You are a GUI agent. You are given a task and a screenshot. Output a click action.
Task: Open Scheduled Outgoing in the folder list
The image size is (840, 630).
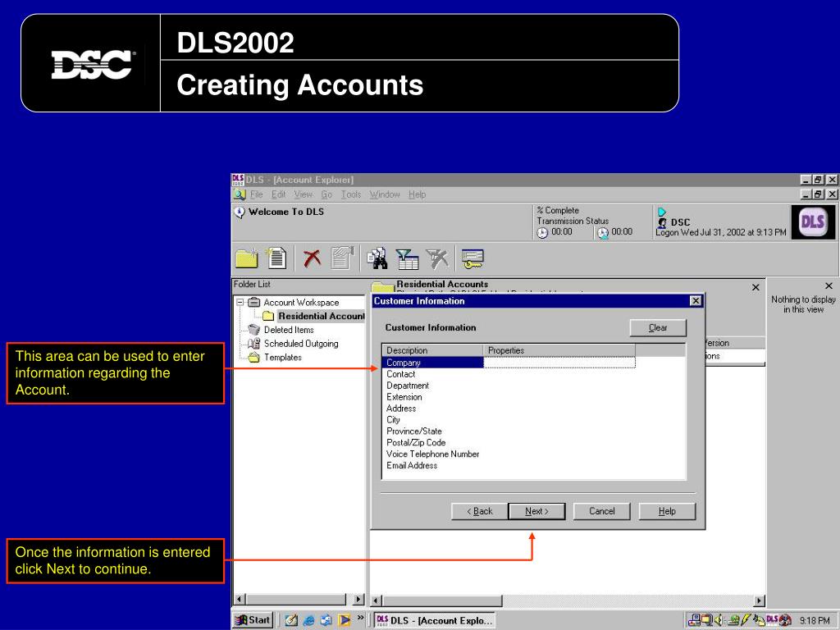301,344
